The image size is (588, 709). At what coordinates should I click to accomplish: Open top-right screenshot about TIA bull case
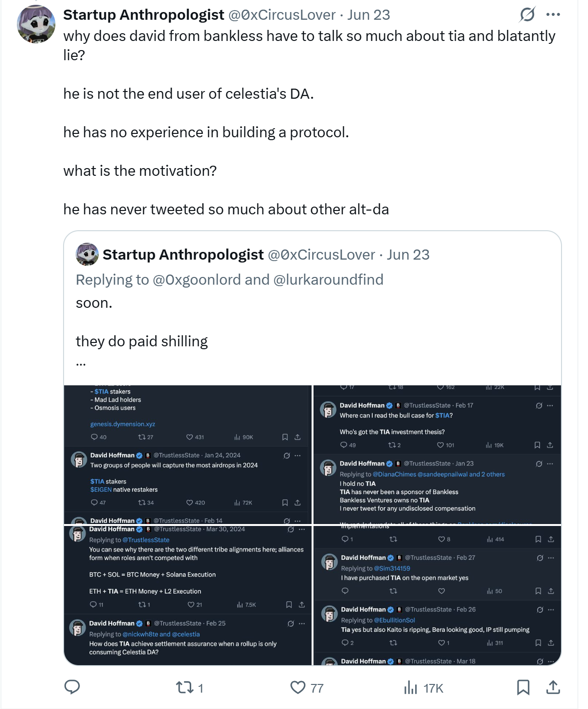[x=437, y=454]
